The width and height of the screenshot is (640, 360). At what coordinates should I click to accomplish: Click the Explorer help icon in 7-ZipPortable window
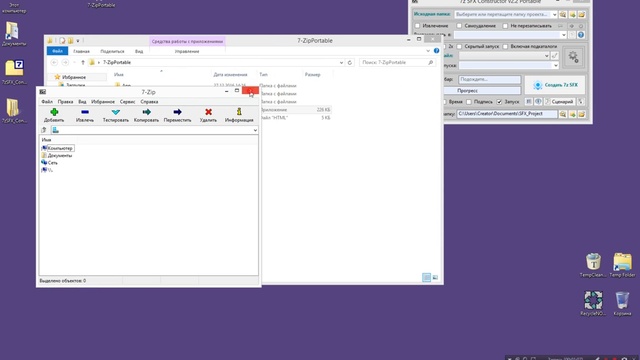click(x=436, y=51)
